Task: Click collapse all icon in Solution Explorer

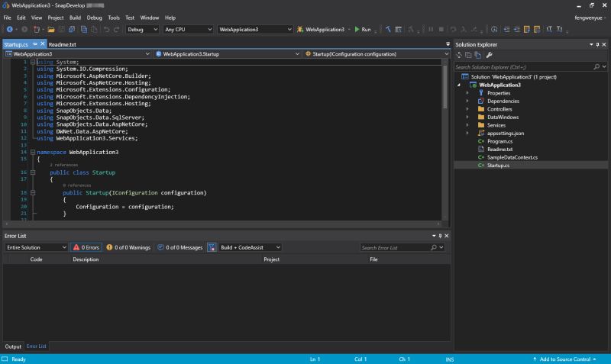Action: [x=468, y=55]
